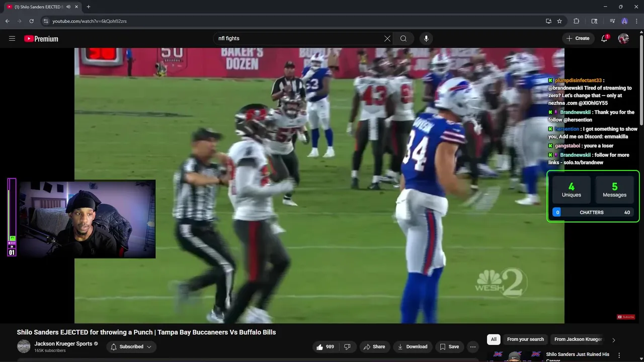Open media controls in browser toolbar

tap(612, 21)
